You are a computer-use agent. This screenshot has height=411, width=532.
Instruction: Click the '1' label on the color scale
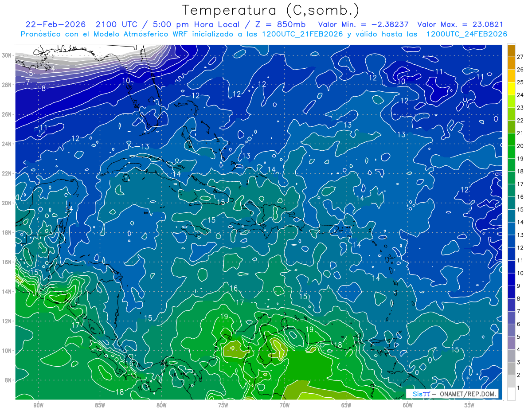point(518,388)
